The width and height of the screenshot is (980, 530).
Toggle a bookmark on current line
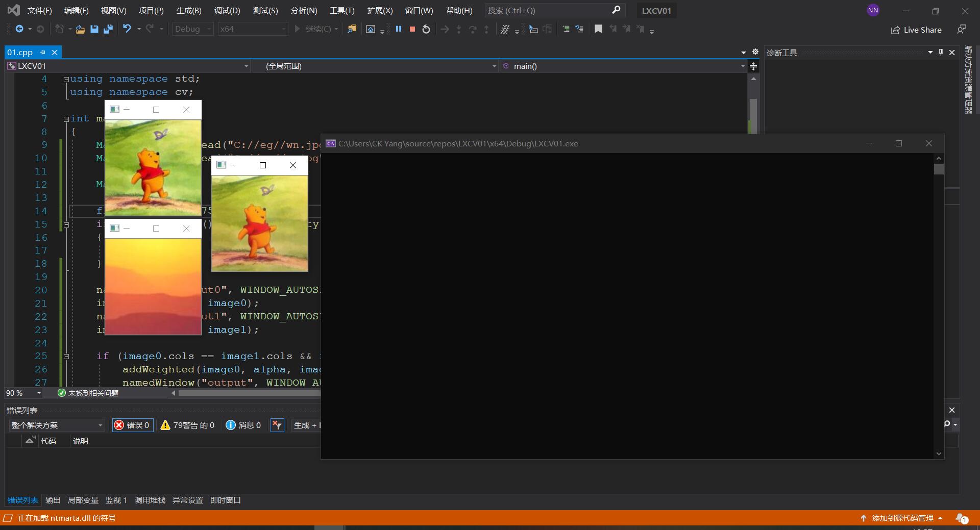click(x=598, y=29)
